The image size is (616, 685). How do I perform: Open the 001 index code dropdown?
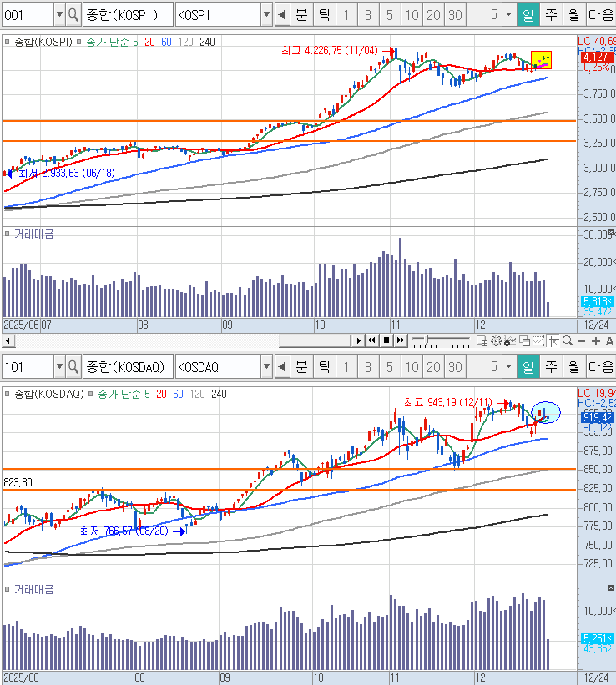[x=58, y=14]
